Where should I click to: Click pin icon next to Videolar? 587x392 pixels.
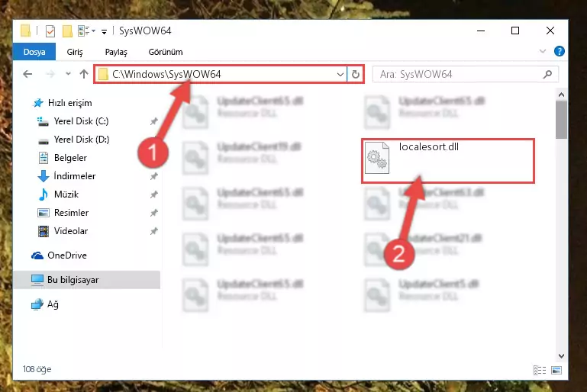(x=153, y=231)
